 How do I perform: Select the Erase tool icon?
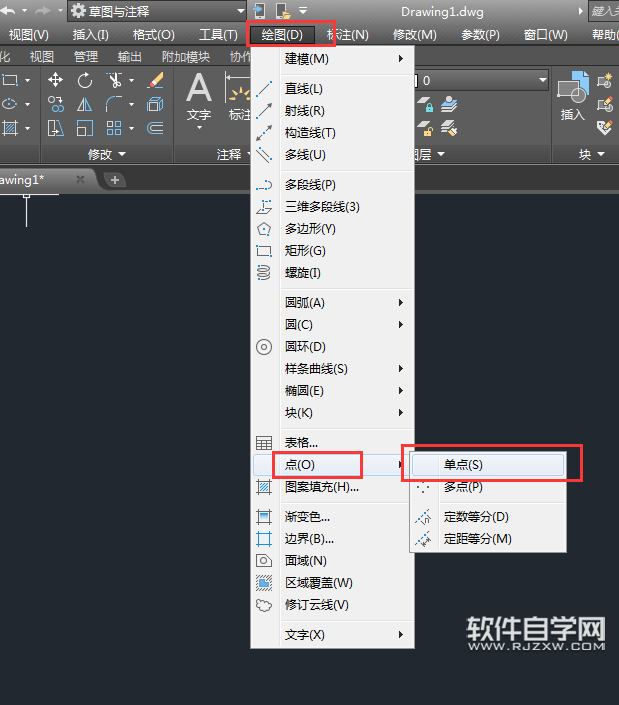coord(155,80)
